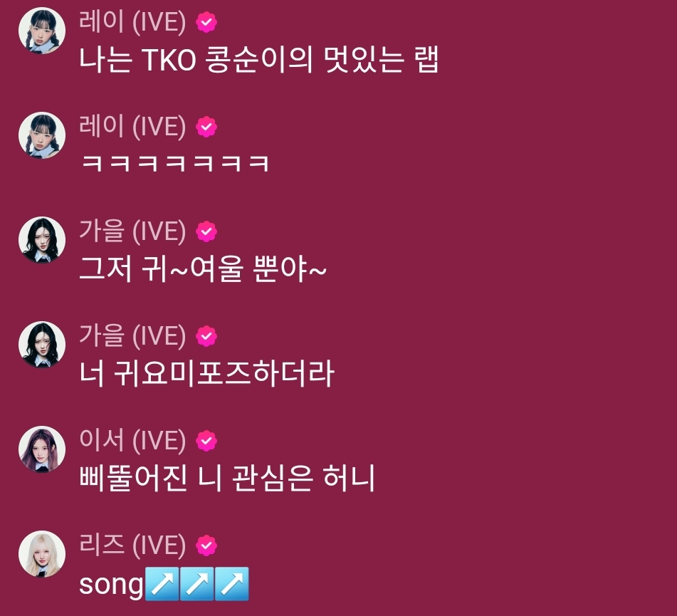Select the message 삐뚤어진 니 관심은 허니

tap(227, 478)
